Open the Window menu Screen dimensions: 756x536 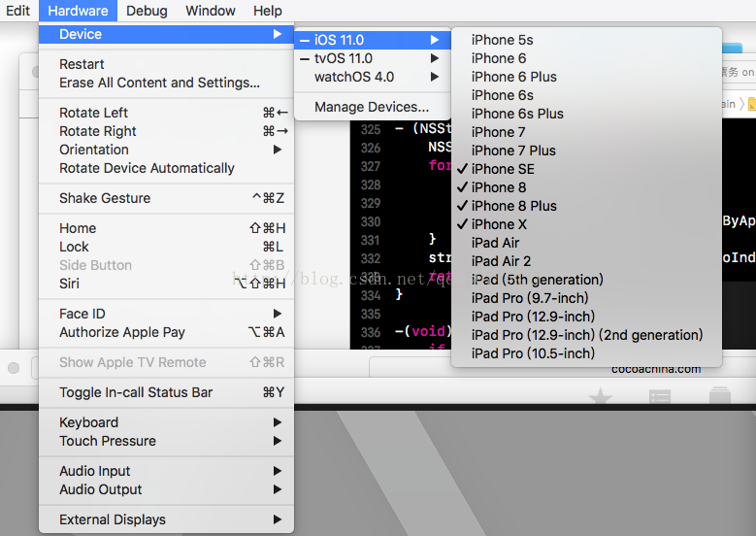pos(211,11)
